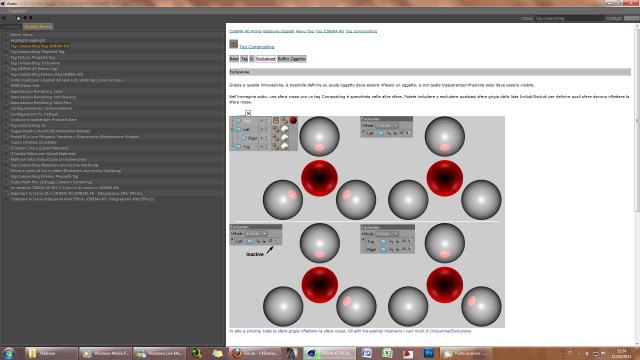Open the Buffer Oggetto tab
Image resolution: width=640 pixels, height=360 pixels.
click(291, 59)
